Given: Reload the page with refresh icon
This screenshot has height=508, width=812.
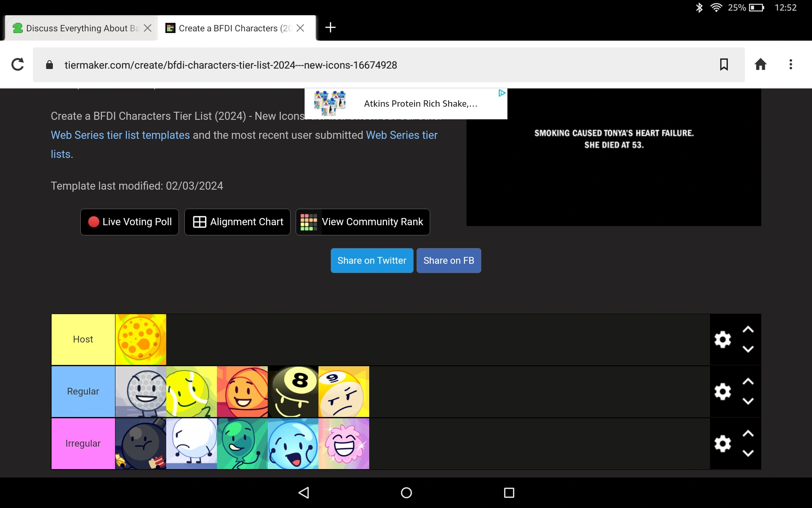Looking at the screenshot, I should tap(17, 65).
